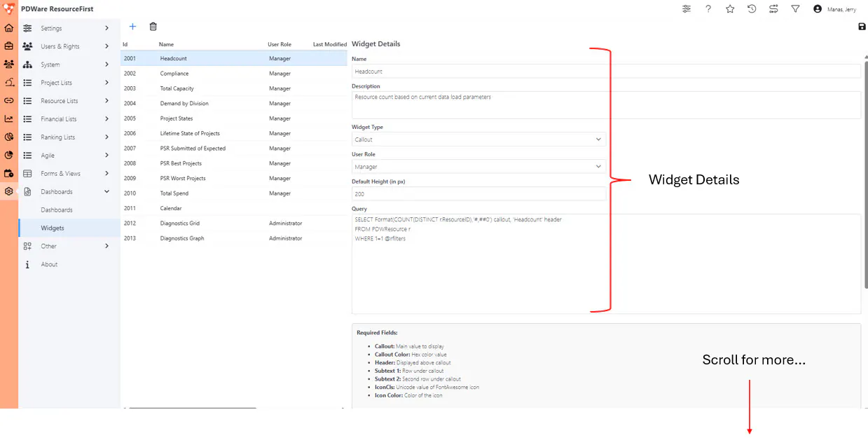
Task: Click user avatar icon for Manas, Jerry
Action: pyautogui.click(x=817, y=9)
